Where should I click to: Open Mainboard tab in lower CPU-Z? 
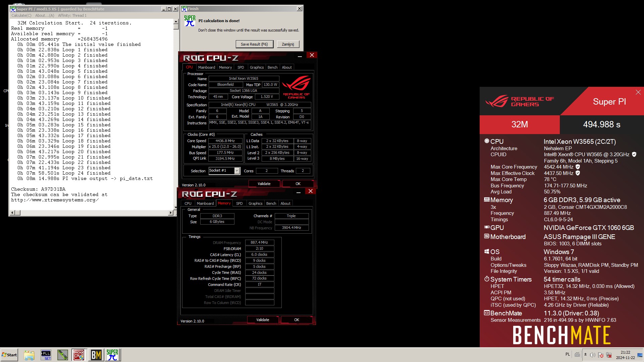(205, 203)
